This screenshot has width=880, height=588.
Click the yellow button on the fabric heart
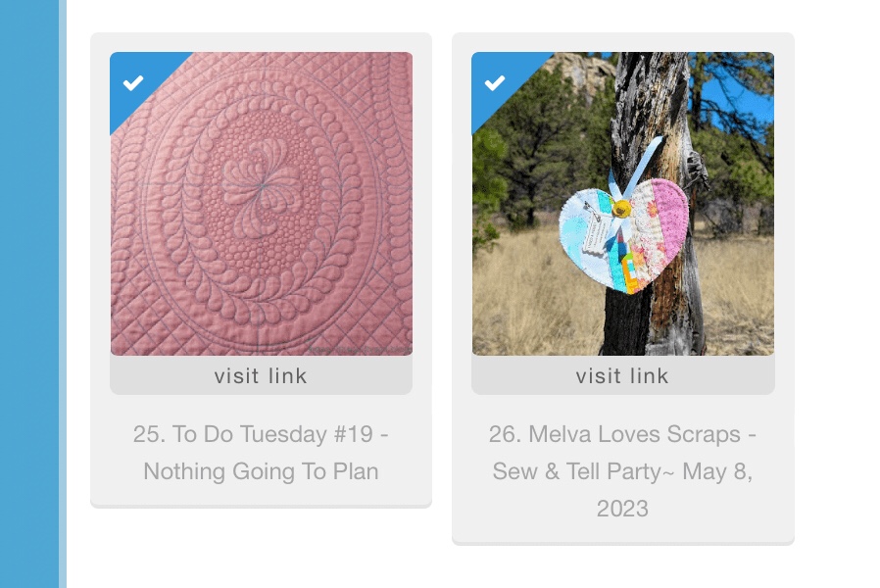click(621, 209)
